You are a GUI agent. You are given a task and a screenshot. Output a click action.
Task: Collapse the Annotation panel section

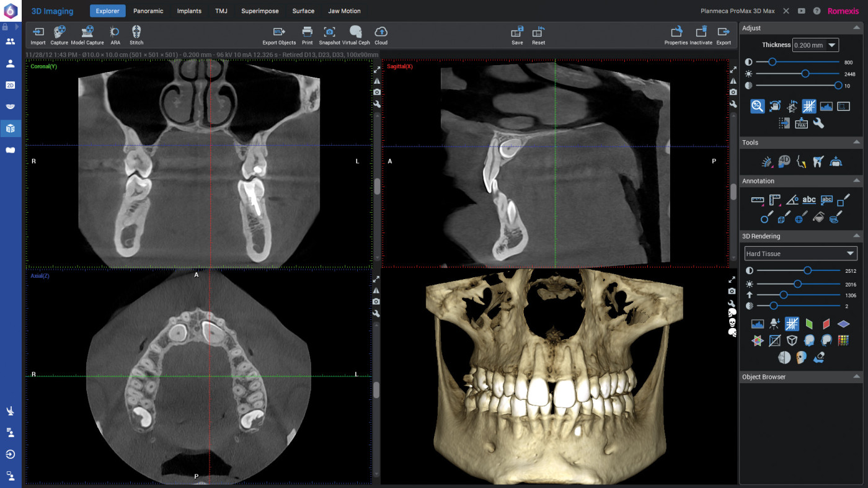pos(856,181)
